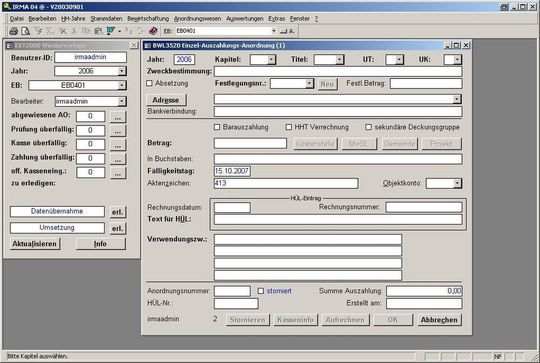Expand the EB0401 dropdown in the left panel
540x363 pixels.
122,85
